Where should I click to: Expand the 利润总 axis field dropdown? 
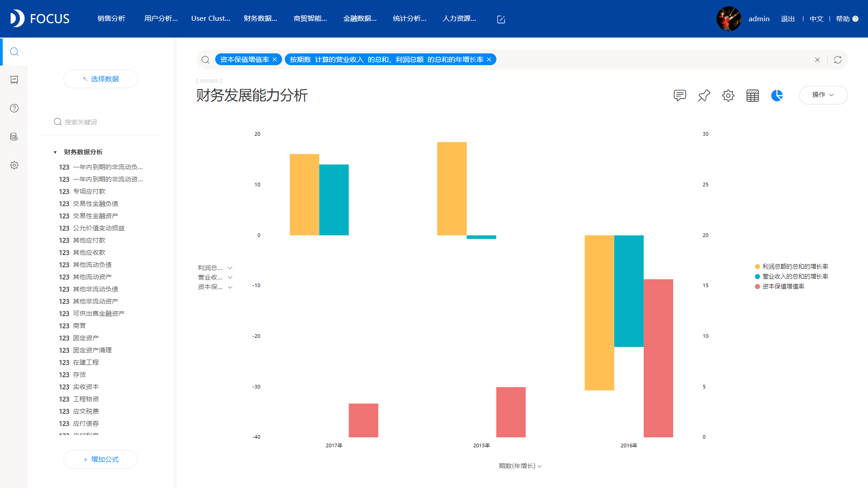click(230, 267)
